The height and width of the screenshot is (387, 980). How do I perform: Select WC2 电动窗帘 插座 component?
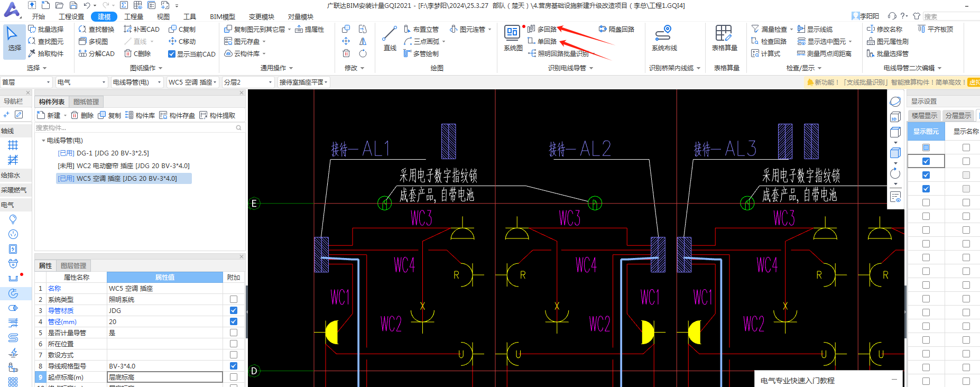coord(123,165)
